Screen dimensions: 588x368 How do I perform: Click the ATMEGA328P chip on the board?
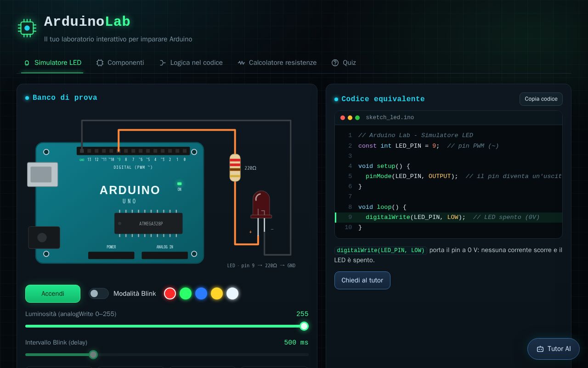coord(148,224)
